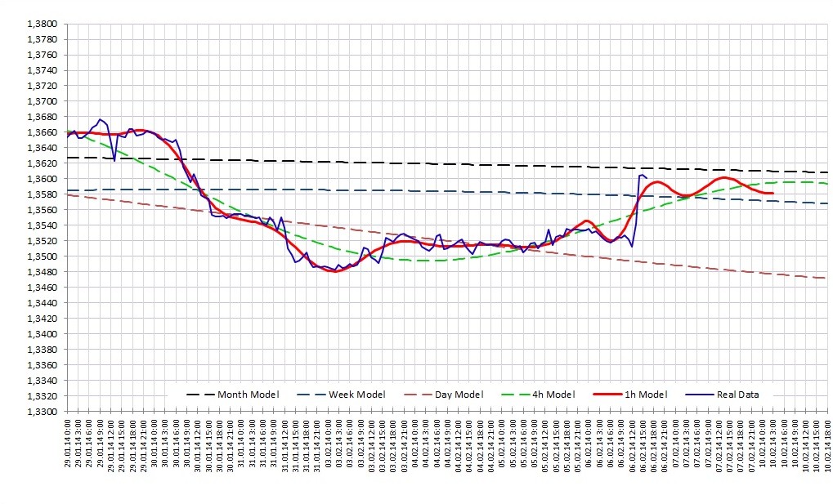Select the 30.01.14 12:00 date label
Screen dimensions: 833x504
tap(198, 445)
